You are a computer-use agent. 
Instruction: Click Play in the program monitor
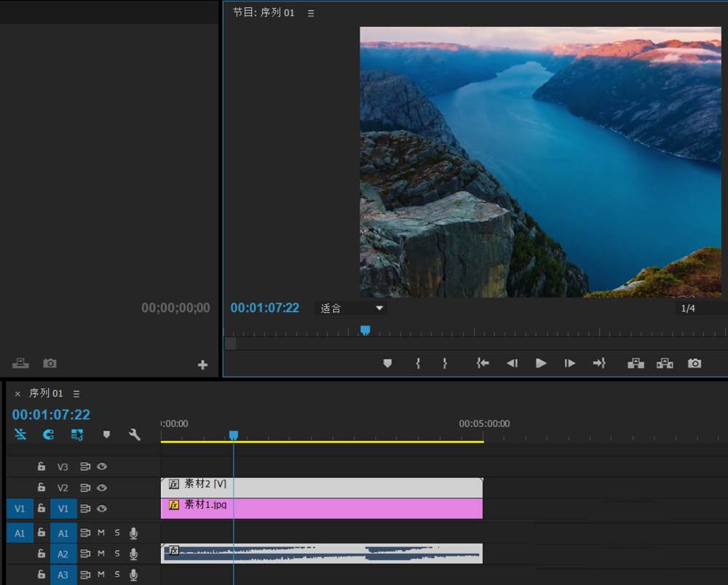pyautogui.click(x=541, y=363)
